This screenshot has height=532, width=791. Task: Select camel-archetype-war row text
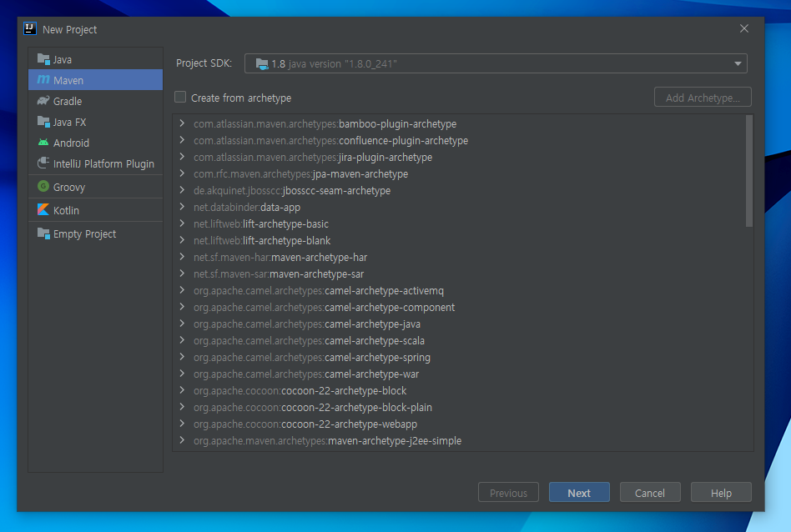306,374
